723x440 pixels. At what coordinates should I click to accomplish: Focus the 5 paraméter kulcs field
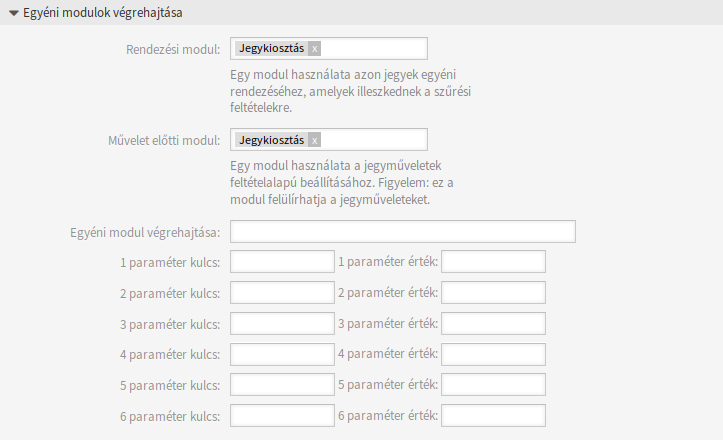[282, 385]
